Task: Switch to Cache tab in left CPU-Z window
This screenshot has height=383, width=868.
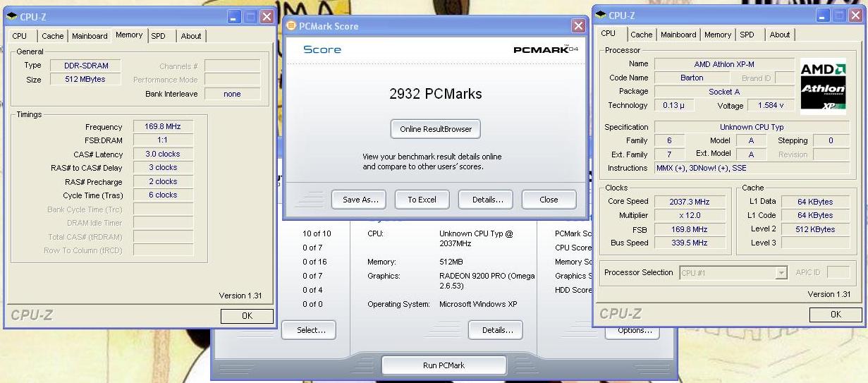Action: tap(52, 36)
